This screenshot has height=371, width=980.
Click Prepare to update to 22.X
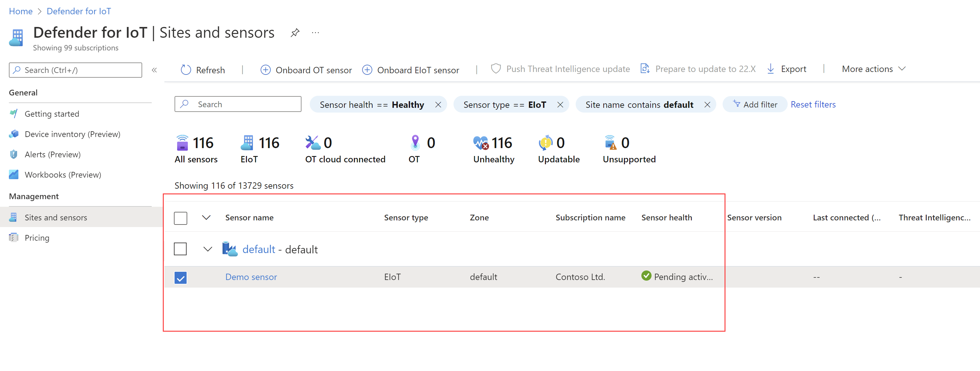(x=698, y=69)
